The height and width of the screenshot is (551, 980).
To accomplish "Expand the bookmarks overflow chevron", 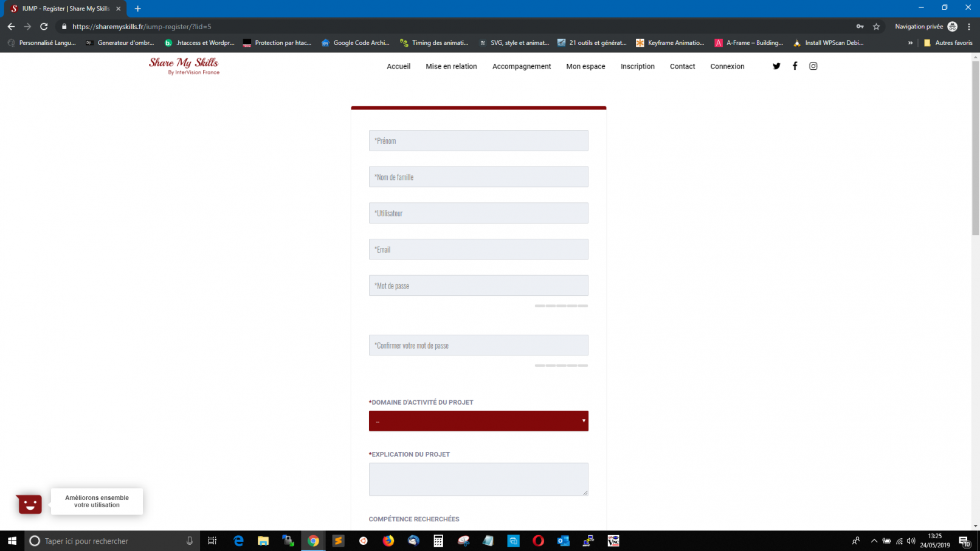I will (910, 43).
